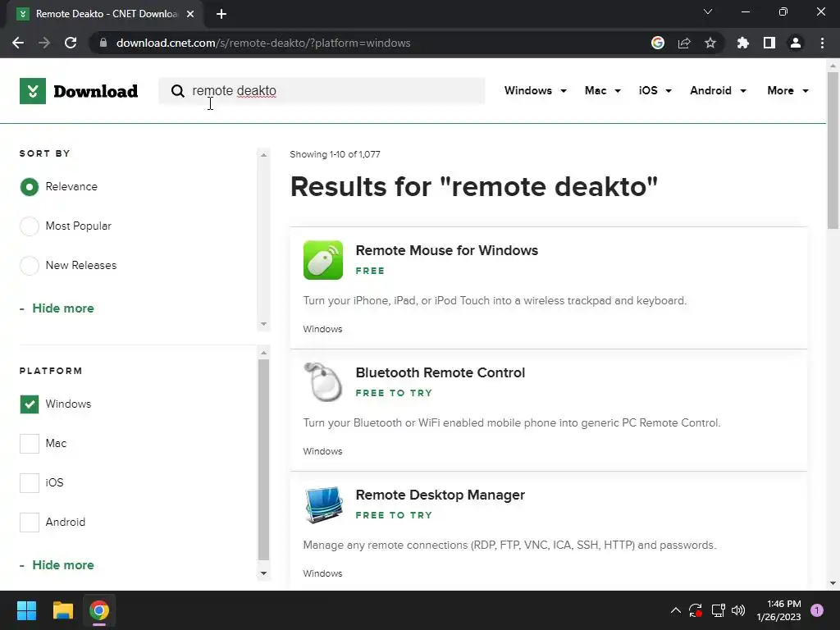Toggle the Chrome side panel
The image size is (840, 630).
click(769, 43)
